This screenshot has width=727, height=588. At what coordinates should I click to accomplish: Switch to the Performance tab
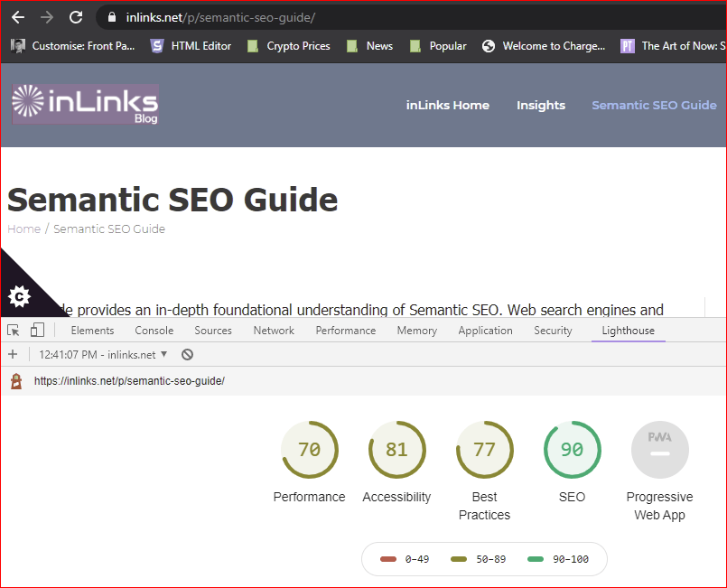tap(345, 331)
